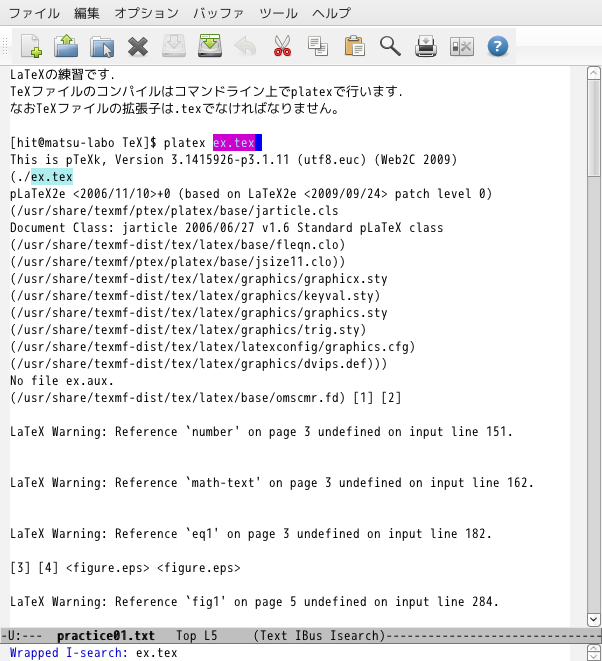
Task: Click the blue help question mark icon
Action: click(497, 46)
